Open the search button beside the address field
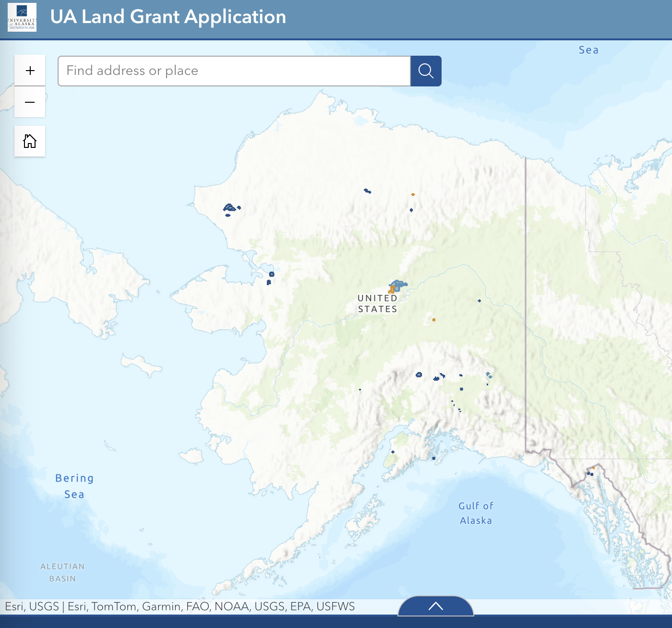 (425, 71)
